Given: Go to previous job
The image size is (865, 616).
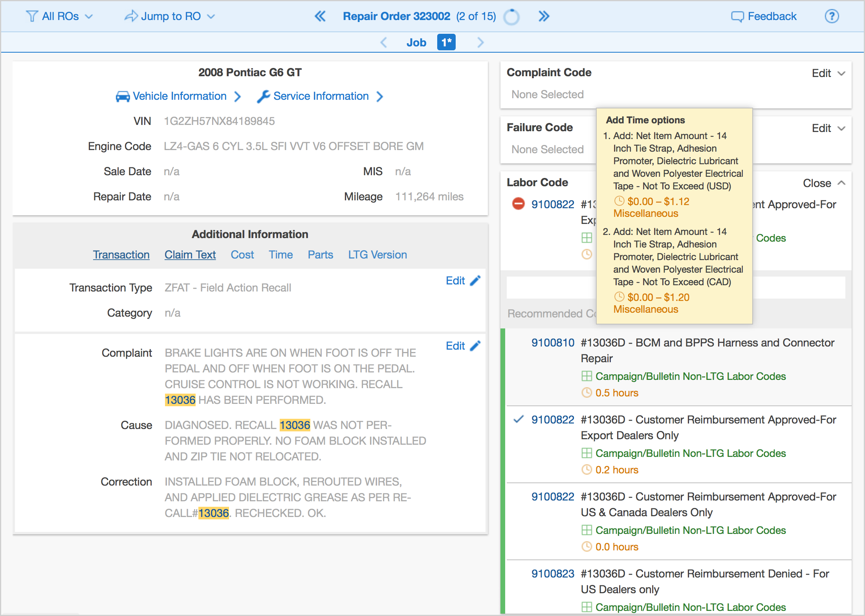Looking at the screenshot, I should click(384, 42).
